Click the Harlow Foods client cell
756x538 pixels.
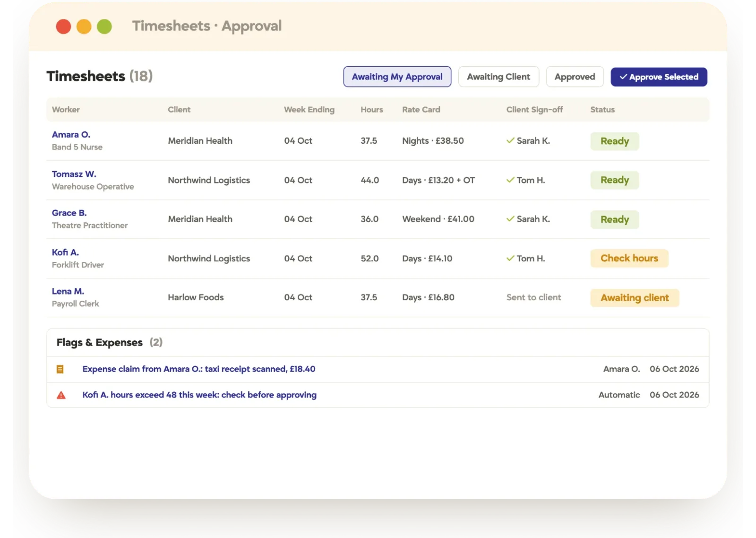click(196, 297)
